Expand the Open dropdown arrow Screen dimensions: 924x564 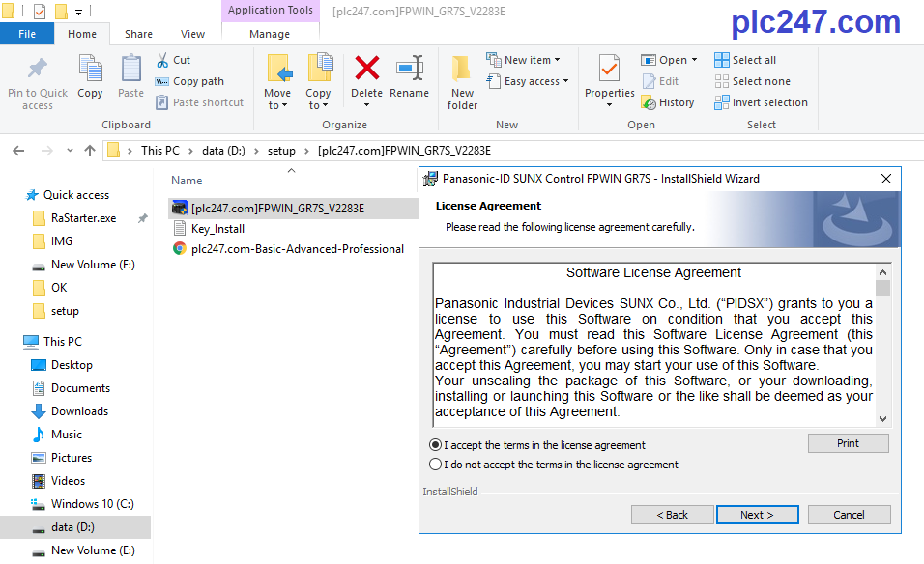694,60
